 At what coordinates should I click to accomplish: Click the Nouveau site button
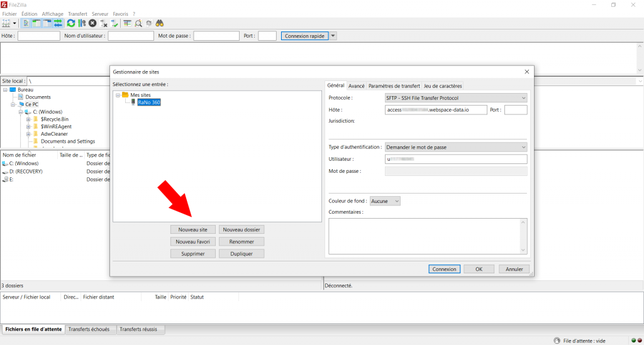click(x=192, y=229)
